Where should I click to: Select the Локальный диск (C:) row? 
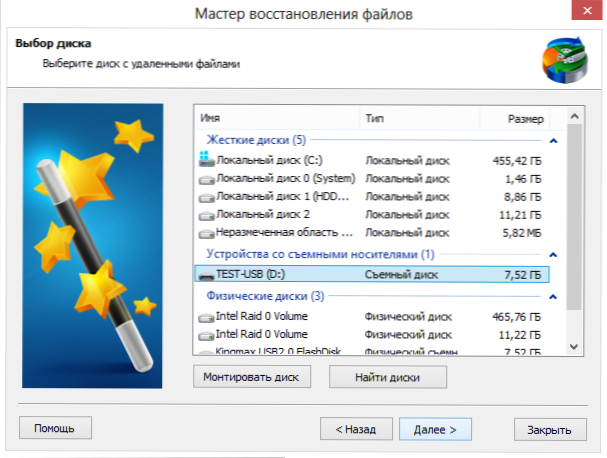tap(372, 160)
